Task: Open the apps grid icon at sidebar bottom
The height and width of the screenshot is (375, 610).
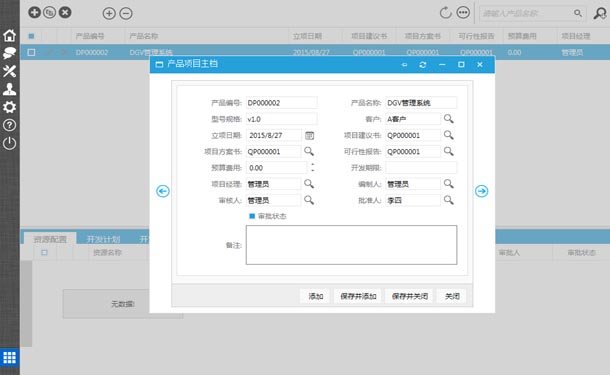Action: point(9,357)
